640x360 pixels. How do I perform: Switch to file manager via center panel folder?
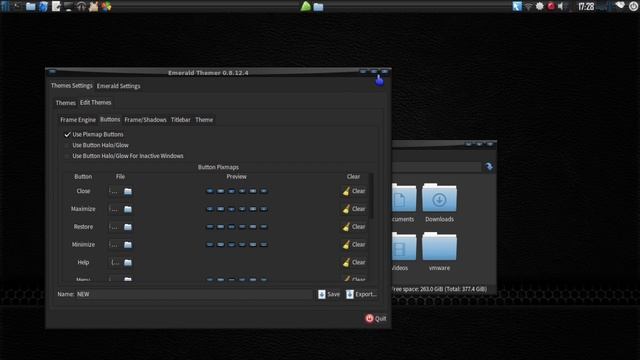click(x=318, y=7)
